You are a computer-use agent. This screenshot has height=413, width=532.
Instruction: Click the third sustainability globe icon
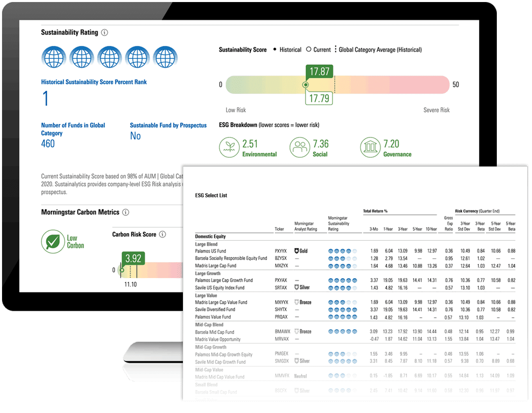pyautogui.click(x=110, y=57)
